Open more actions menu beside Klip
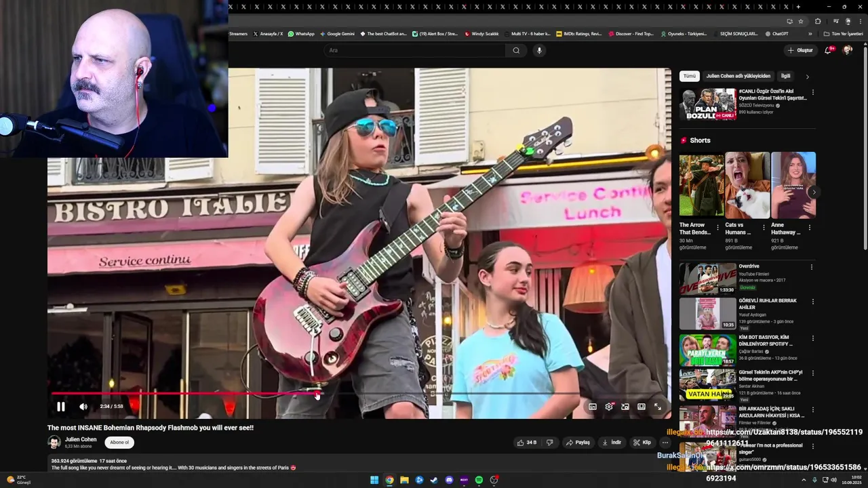Image resolution: width=868 pixels, height=488 pixels. coord(665,443)
